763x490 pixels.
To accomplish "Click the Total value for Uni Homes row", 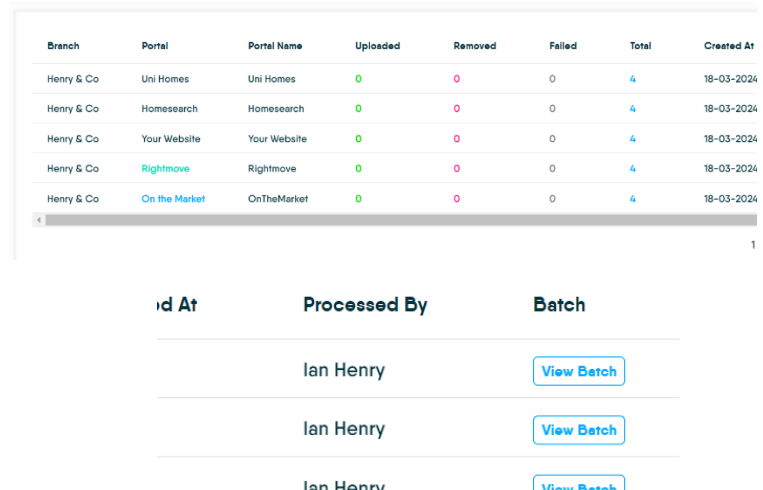I will (x=633, y=79).
